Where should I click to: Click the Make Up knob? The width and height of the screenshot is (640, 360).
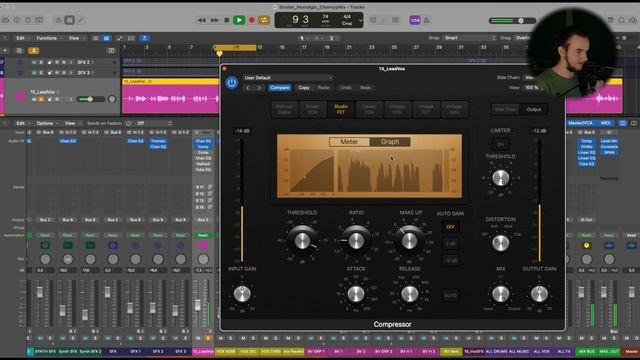pos(409,240)
